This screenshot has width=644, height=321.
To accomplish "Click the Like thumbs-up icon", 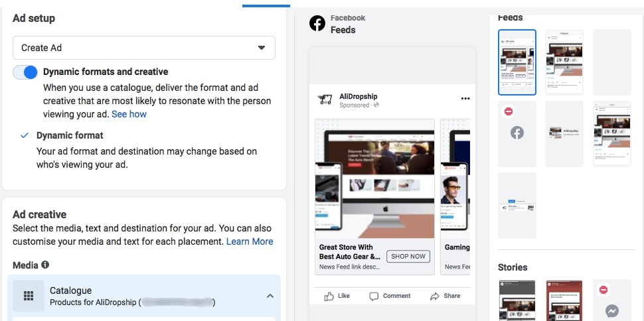I will click(329, 296).
